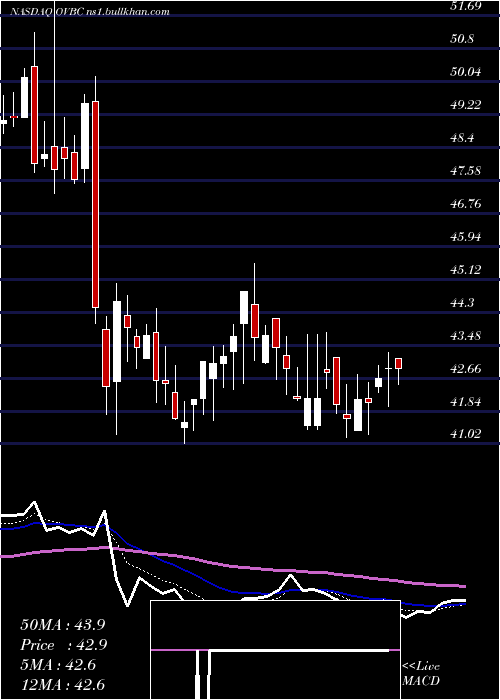Click the 44.3 price axis label
The height and width of the screenshot is (700, 500).
462,303
